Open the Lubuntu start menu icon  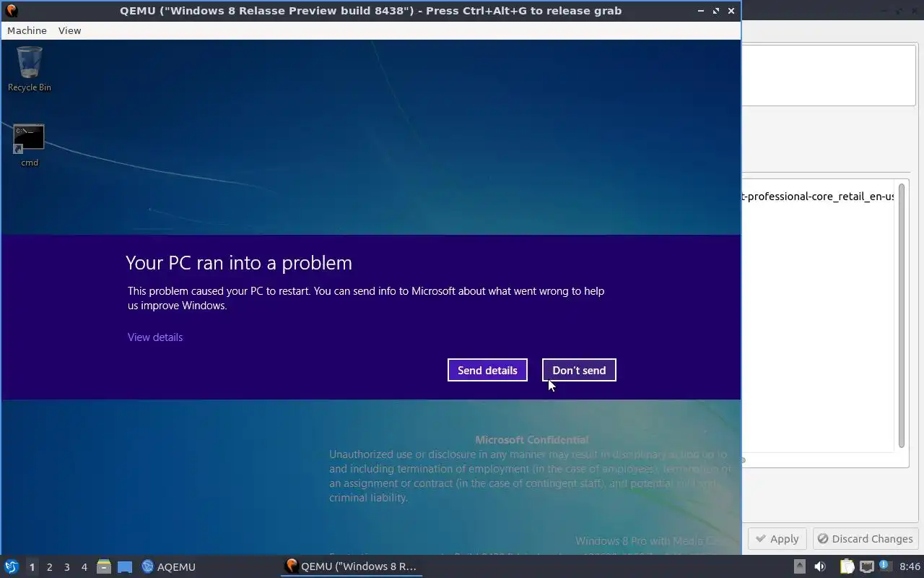coord(11,566)
